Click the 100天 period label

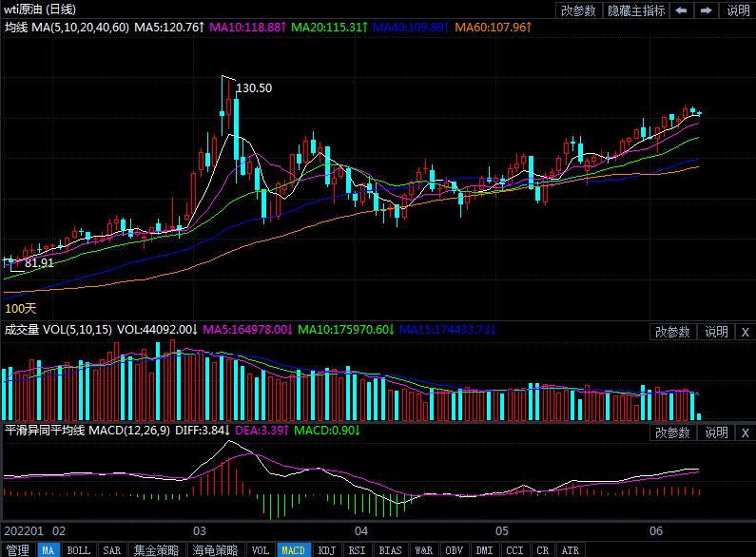click(21, 308)
